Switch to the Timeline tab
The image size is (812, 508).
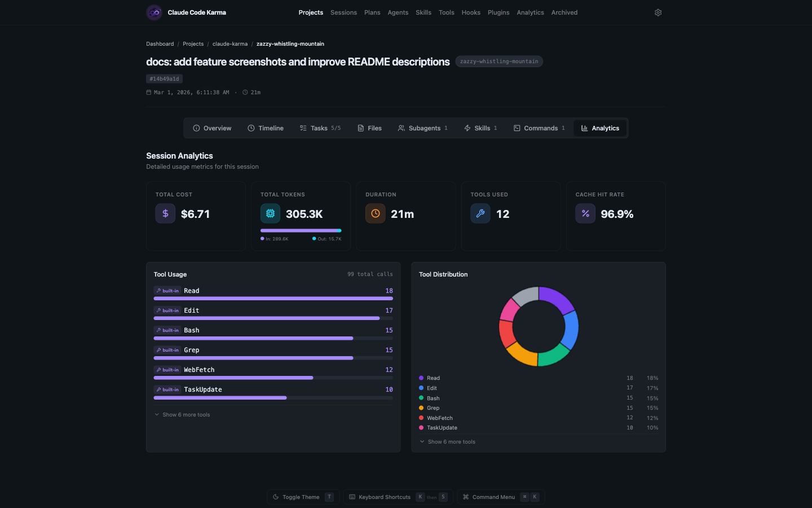266,128
